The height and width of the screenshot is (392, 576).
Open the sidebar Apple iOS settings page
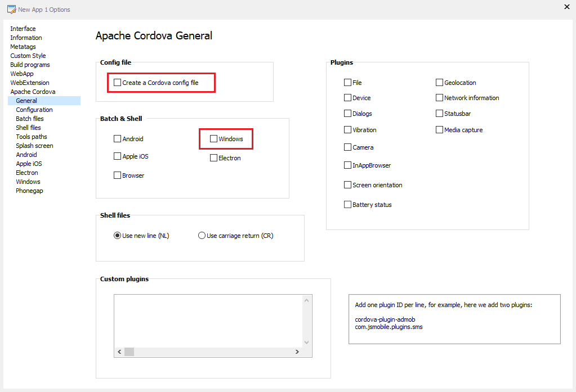tap(29, 164)
